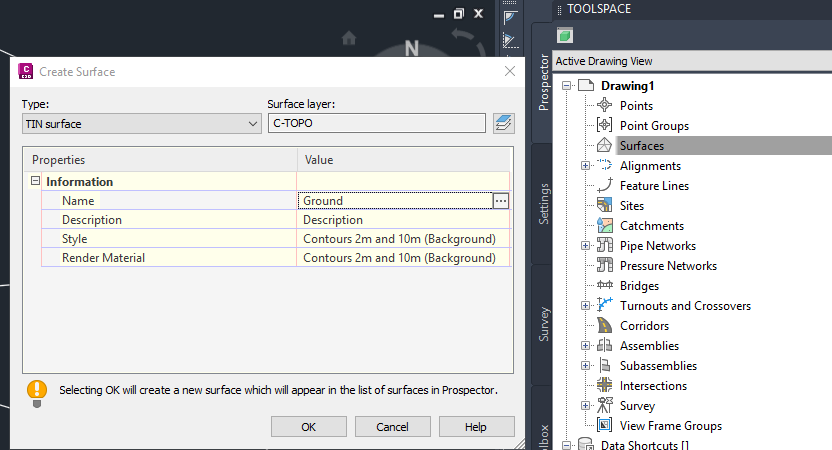Switch to the Settings tab
Screen dimensions: 832x450
543,204
